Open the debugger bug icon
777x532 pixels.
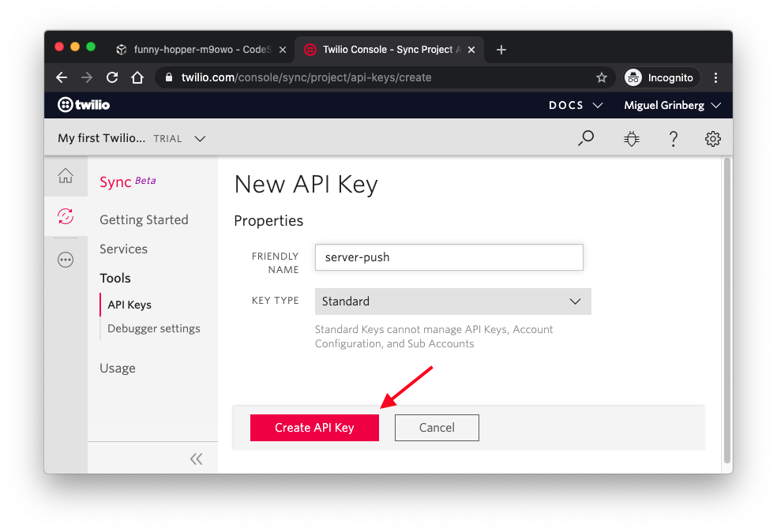coord(632,139)
